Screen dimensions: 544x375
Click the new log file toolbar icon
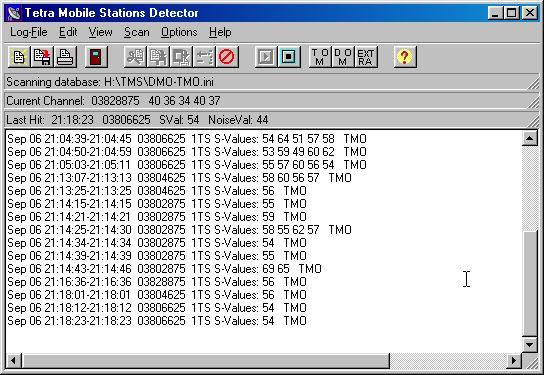[x=19, y=57]
